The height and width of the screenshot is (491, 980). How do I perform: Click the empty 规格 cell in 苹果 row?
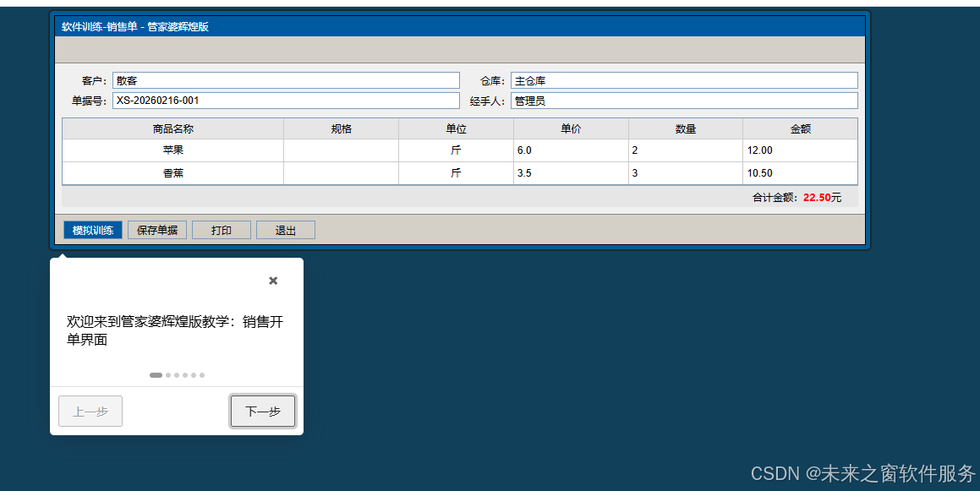[x=342, y=150]
